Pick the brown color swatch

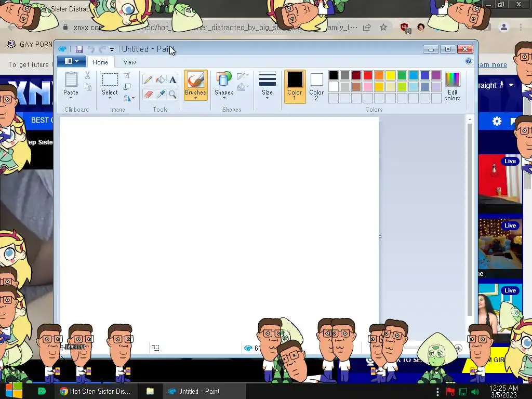(x=356, y=87)
